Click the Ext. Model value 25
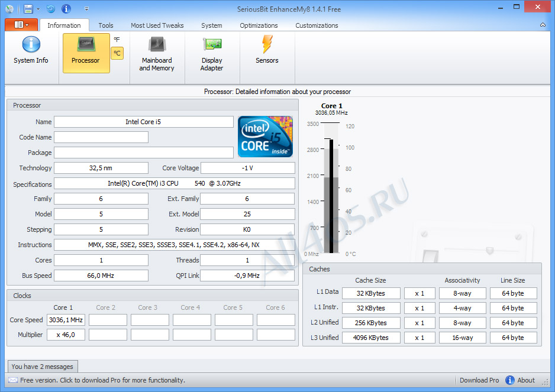The image size is (555, 392). [x=247, y=214]
